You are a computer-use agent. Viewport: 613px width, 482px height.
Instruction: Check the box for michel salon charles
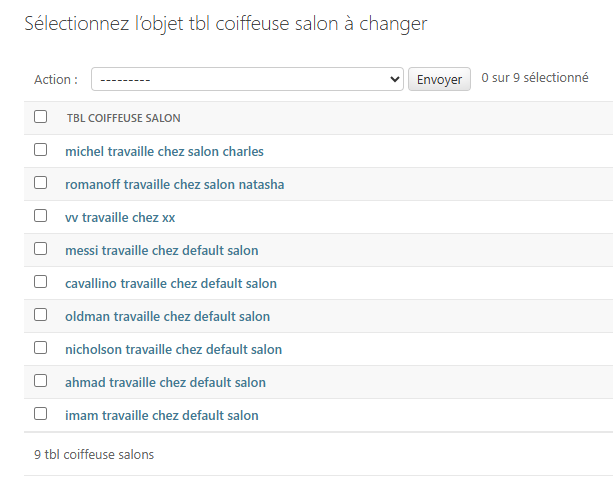tap(41, 150)
